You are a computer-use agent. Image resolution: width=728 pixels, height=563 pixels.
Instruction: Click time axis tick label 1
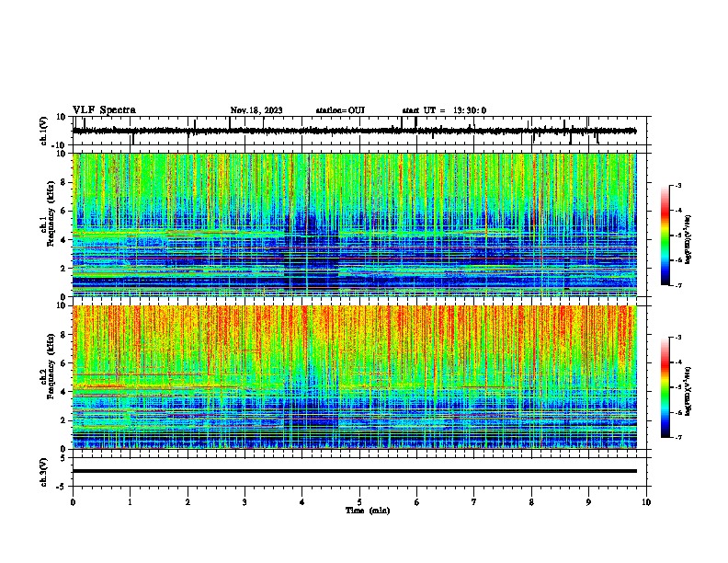tap(130, 502)
